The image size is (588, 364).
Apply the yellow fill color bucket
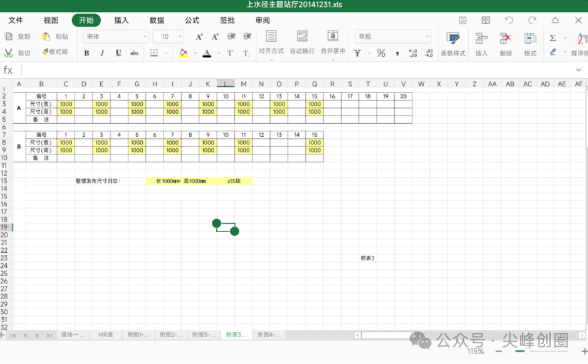point(183,53)
